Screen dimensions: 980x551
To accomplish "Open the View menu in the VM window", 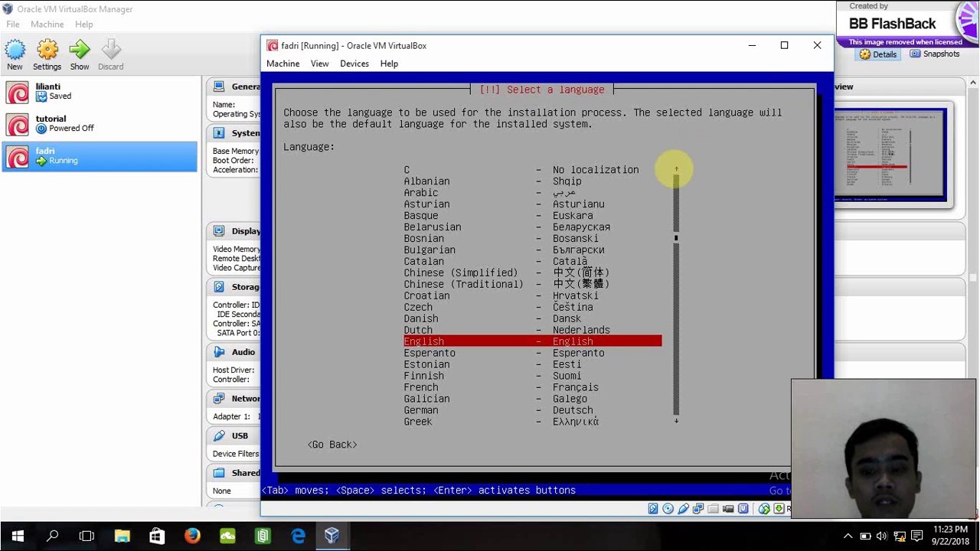I will [320, 64].
